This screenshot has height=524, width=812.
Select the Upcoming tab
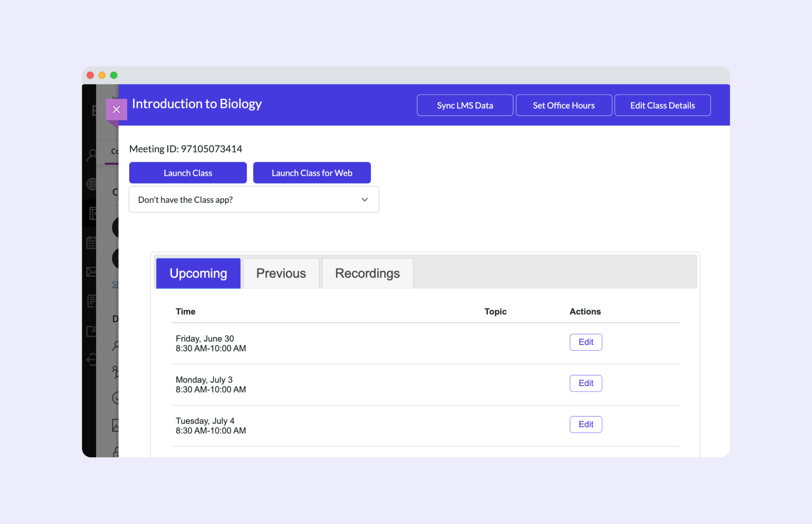[x=198, y=273]
